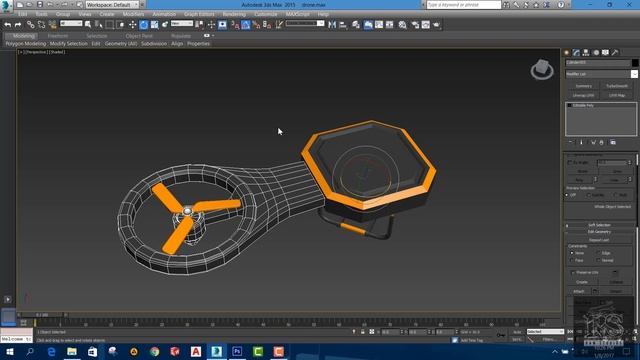640x360 pixels.
Task: Open Photoshop from the Windows taskbar
Action: pos(237,351)
